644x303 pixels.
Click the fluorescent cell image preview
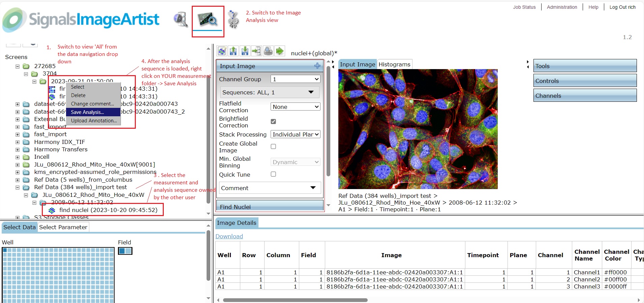point(418,129)
